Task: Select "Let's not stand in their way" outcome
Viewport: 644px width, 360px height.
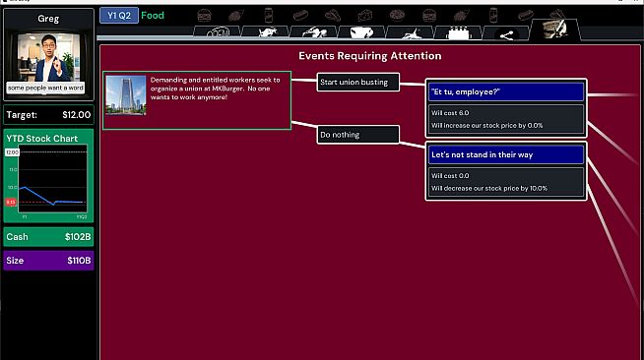Action: click(x=506, y=154)
